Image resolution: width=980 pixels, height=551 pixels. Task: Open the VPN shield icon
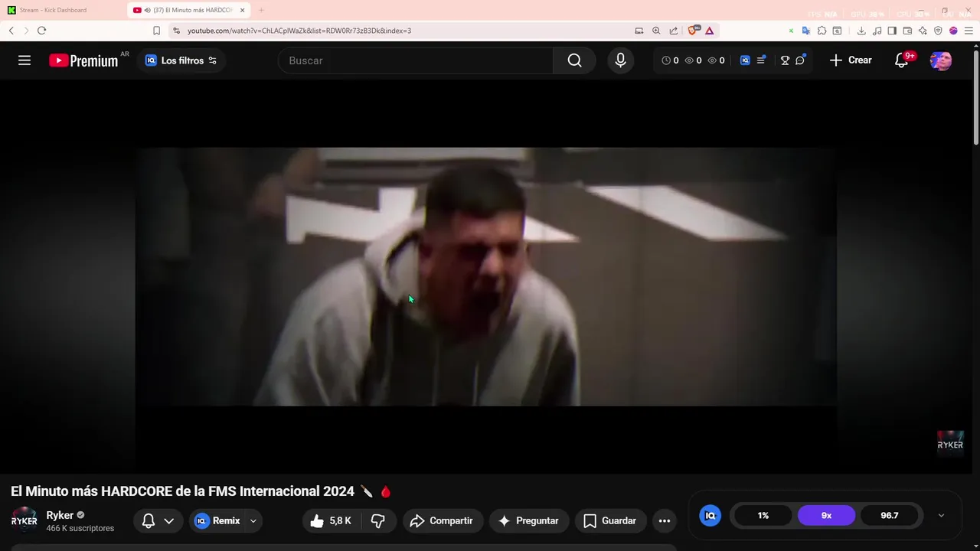938,31
